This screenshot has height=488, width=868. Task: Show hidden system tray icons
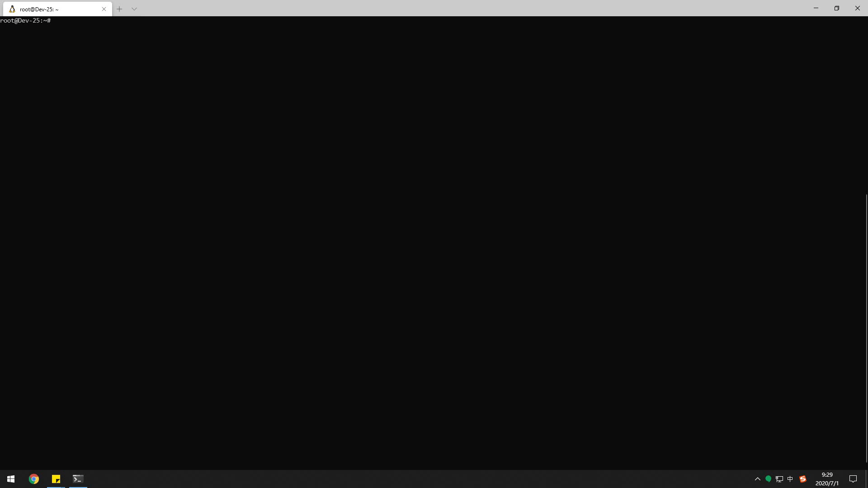(x=758, y=479)
